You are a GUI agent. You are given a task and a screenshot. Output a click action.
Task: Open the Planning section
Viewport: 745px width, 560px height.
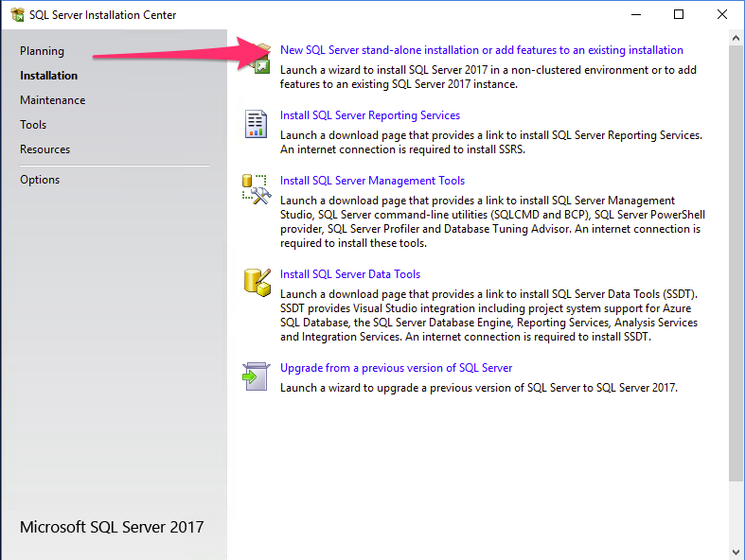(42, 51)
